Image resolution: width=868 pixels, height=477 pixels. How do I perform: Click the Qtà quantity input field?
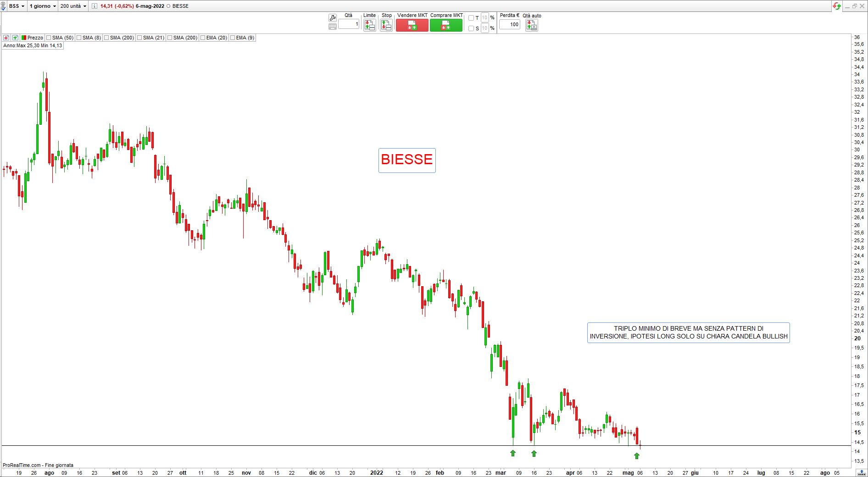coord(349,24)
